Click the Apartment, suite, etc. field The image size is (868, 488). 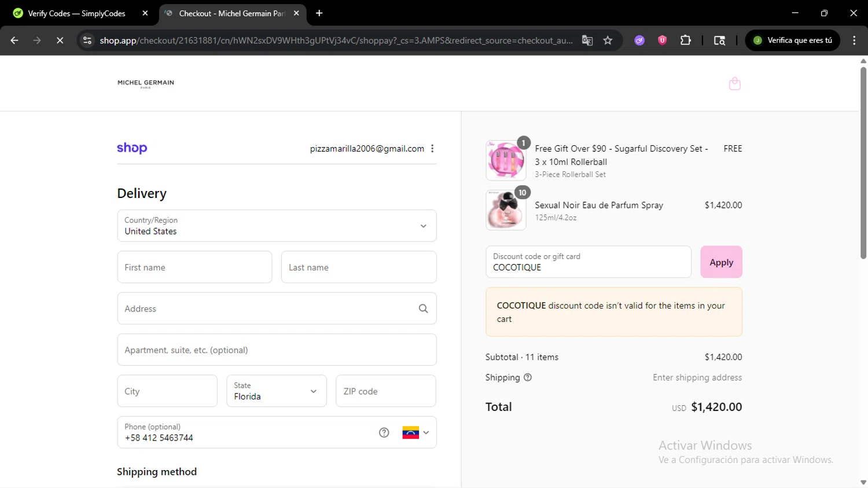point(277,350)
